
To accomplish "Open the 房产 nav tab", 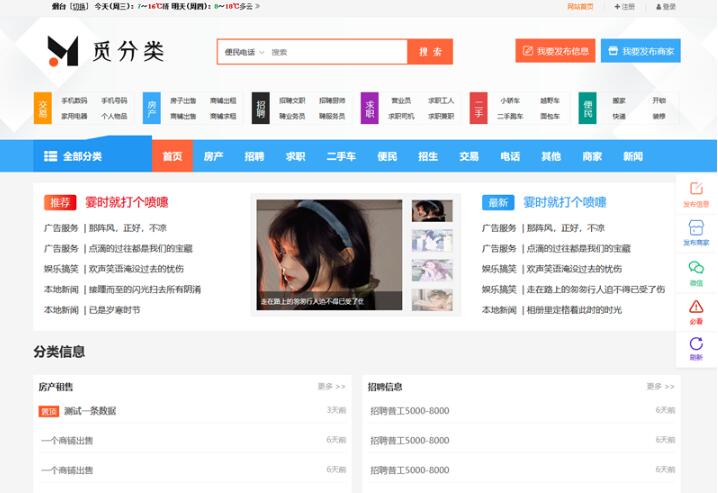I will (x=213, y=156).
